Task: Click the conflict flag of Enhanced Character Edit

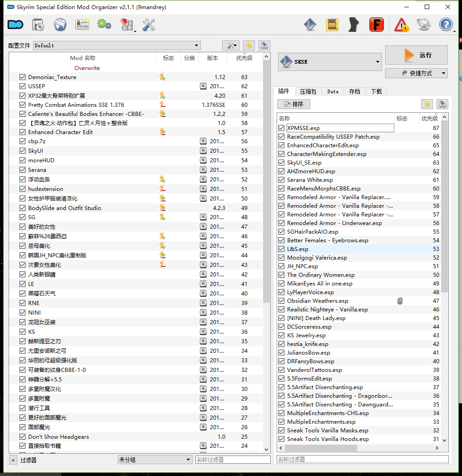Action: pos(163,132)
